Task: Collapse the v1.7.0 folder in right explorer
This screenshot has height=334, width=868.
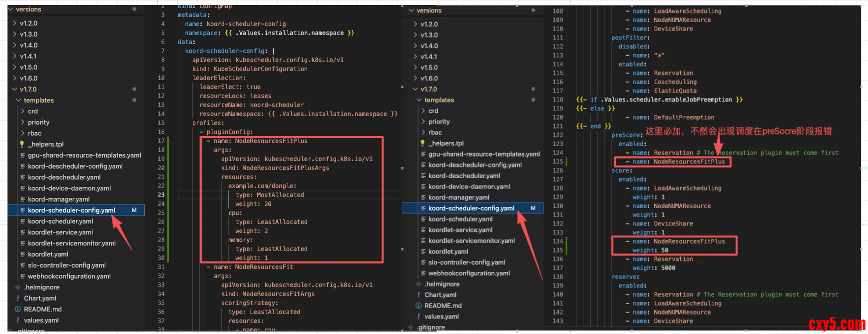Action: [416, 89]
